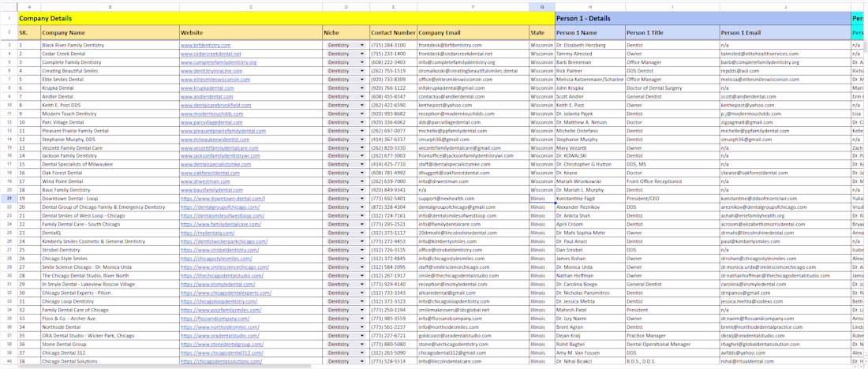Open Niche dropdown for Oak Forest Dental

click(x=362, y=173)
